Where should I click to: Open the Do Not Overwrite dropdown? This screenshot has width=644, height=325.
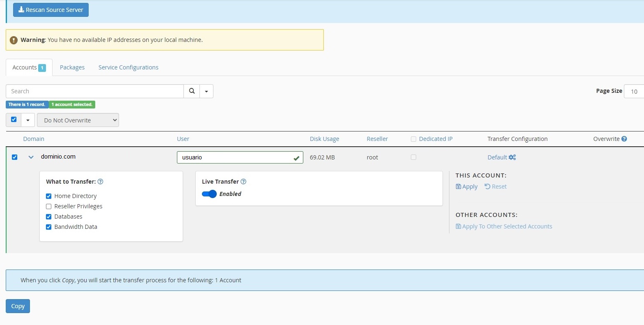[78, 120]
